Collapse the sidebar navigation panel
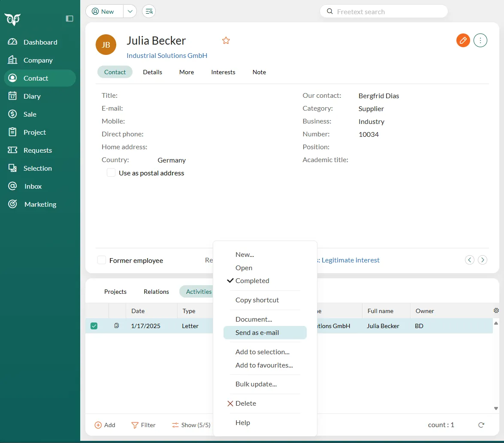The image size is (504, 443). (x=69, y=18)
